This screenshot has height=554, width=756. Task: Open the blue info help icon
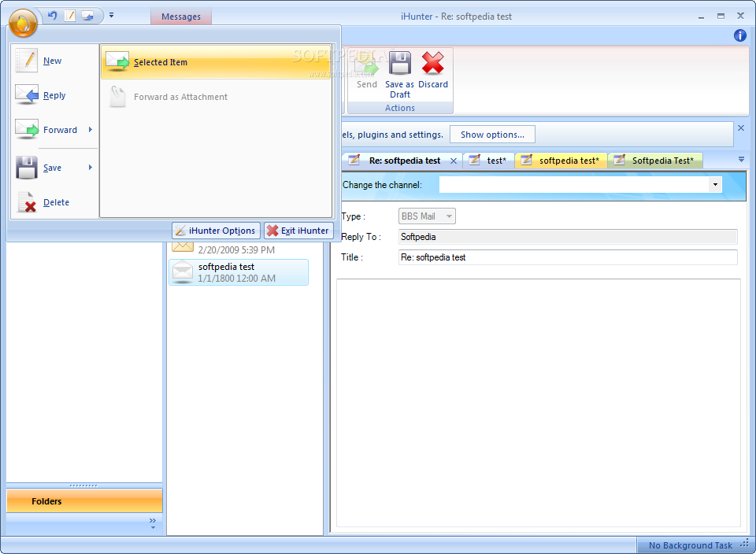pos(740,35)
